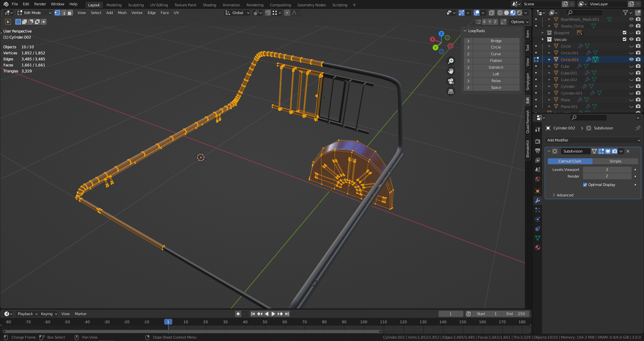The height and width of the screenshot is (341, 644).
Task: Open the Keying dropdown in timeline
Action: [49, 314]
